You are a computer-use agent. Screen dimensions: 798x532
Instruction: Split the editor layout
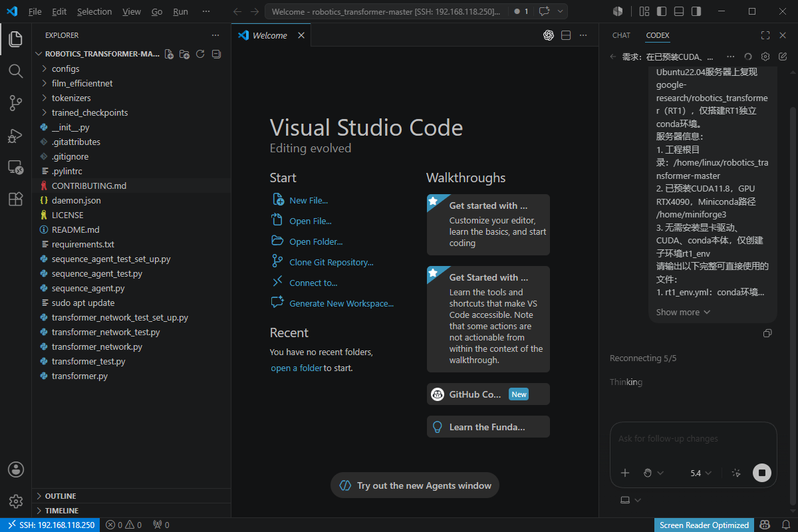(x=566, y=35)
